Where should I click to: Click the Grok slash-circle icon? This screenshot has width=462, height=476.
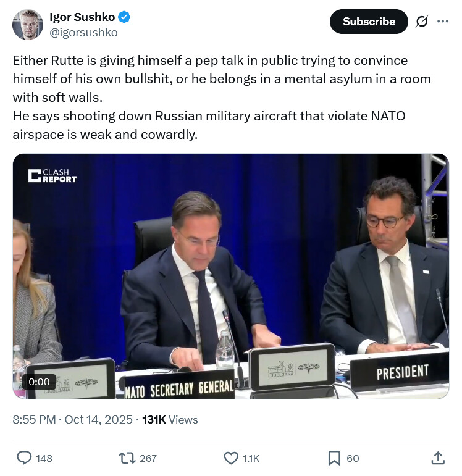click(x=422, y=22)
